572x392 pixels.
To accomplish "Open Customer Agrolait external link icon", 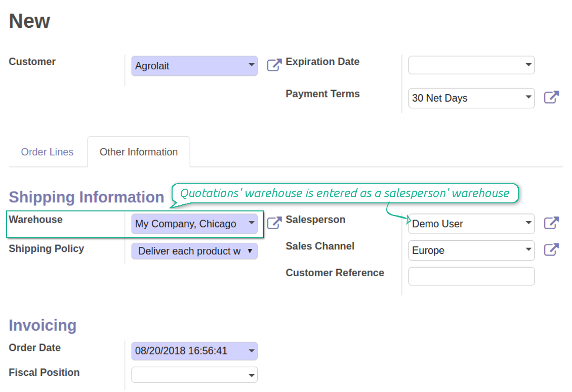I will [274, 65].
